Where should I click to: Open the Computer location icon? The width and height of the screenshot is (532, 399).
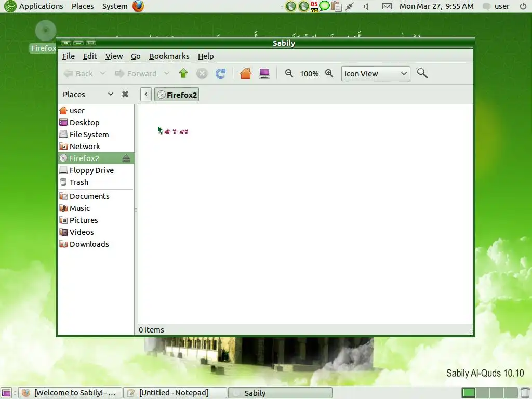264,73
